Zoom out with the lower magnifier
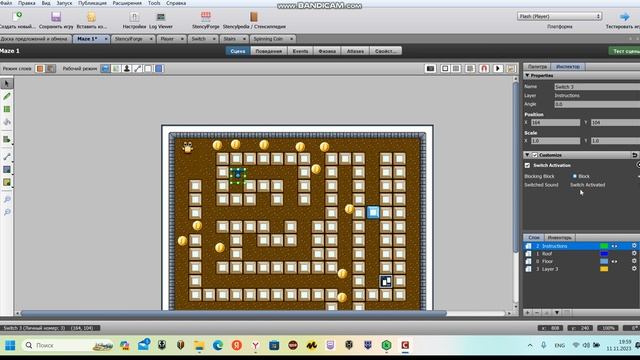Screen dimensions: 640x360 7,212
